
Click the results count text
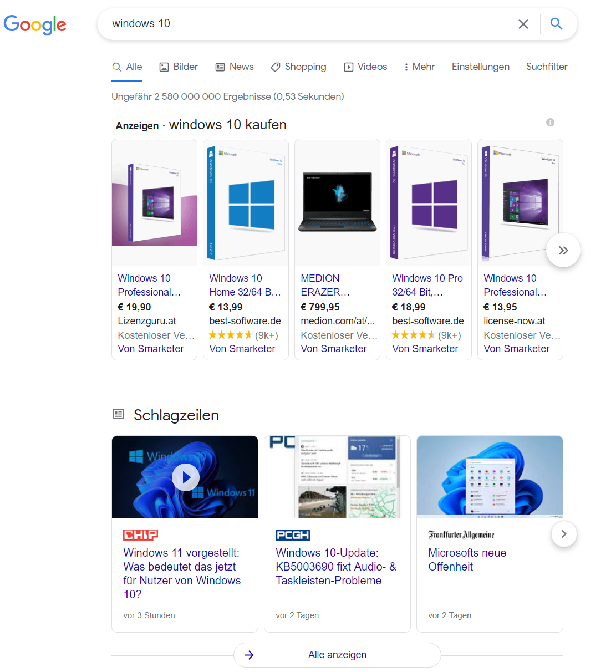tap(228, 96)
